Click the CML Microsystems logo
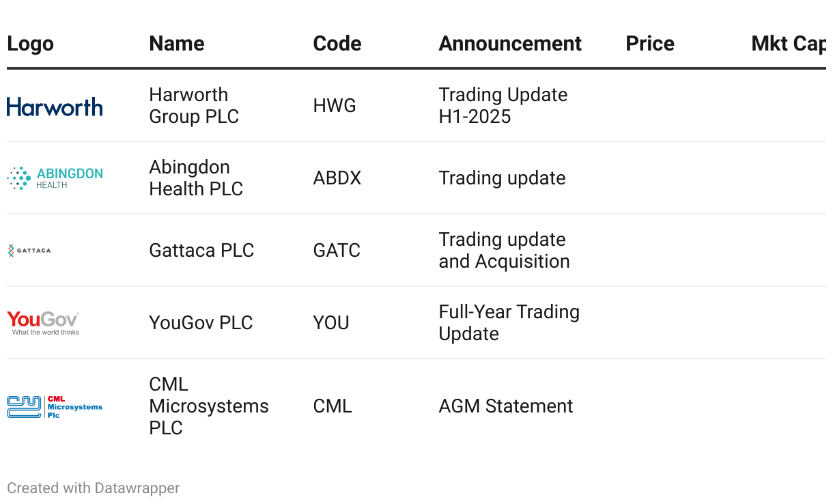The width and height of the screenshot is (833, 504). pyautogui.click(x=55, y=406)
